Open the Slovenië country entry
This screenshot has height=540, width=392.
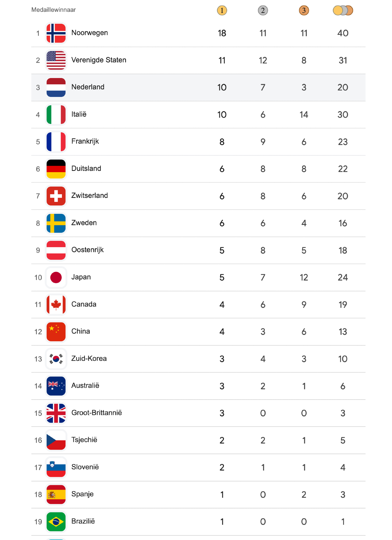pyautogui.click(x=85, y=467)
